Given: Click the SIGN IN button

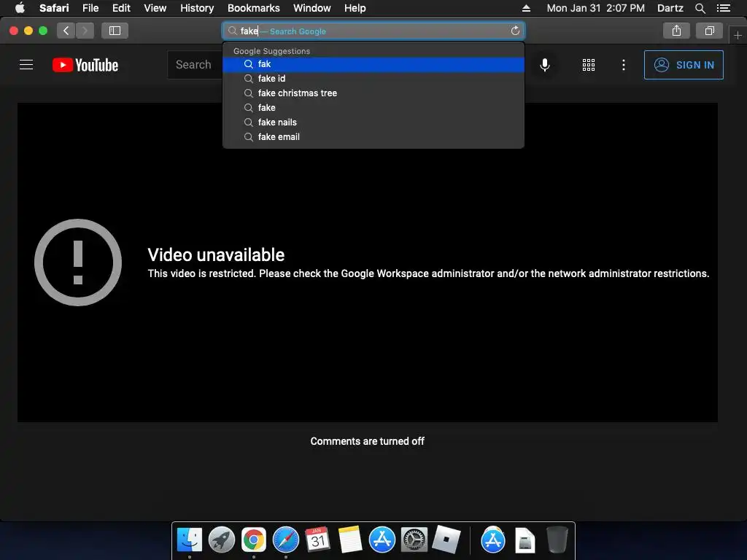Looking at the screenshot, I should (683, 65).
